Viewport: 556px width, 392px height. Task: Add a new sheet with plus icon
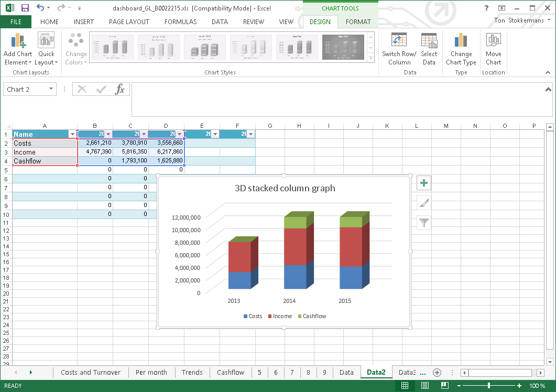coord(437,373)
